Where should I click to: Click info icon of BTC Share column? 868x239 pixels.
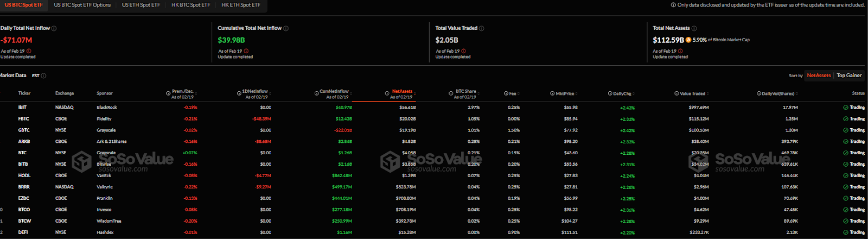tap(451, 93)
